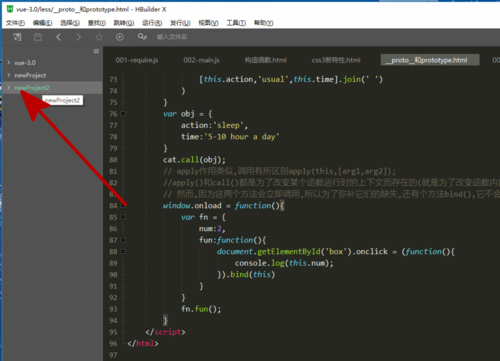Select the vue-3.0 project in tree
The image size is (500, 361).
[25, 63]
